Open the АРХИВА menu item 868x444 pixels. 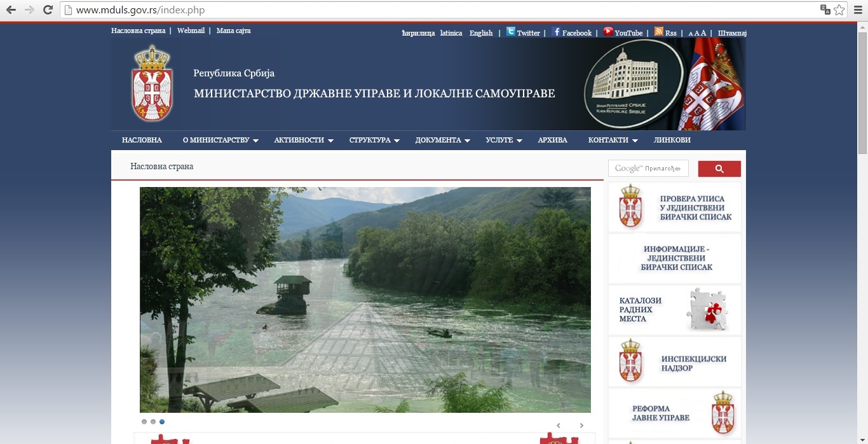[x=552, y=140]
